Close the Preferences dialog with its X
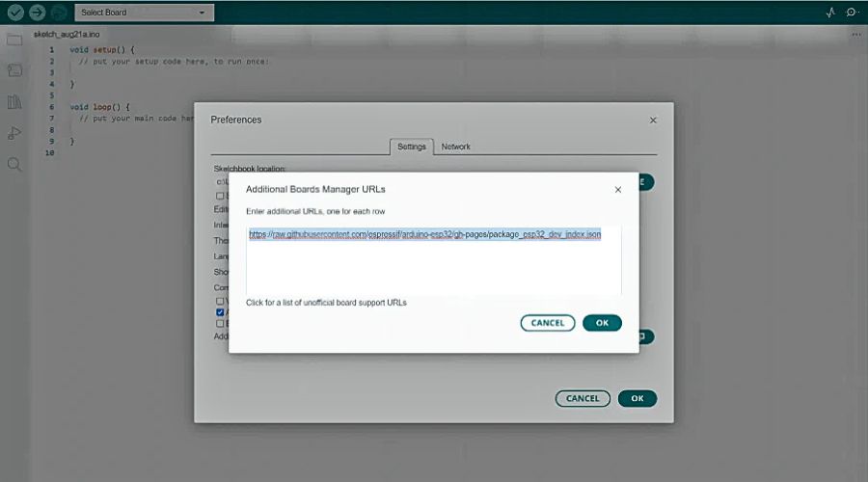Viewport: 868px width, 482px height. (x=653, y=120)
